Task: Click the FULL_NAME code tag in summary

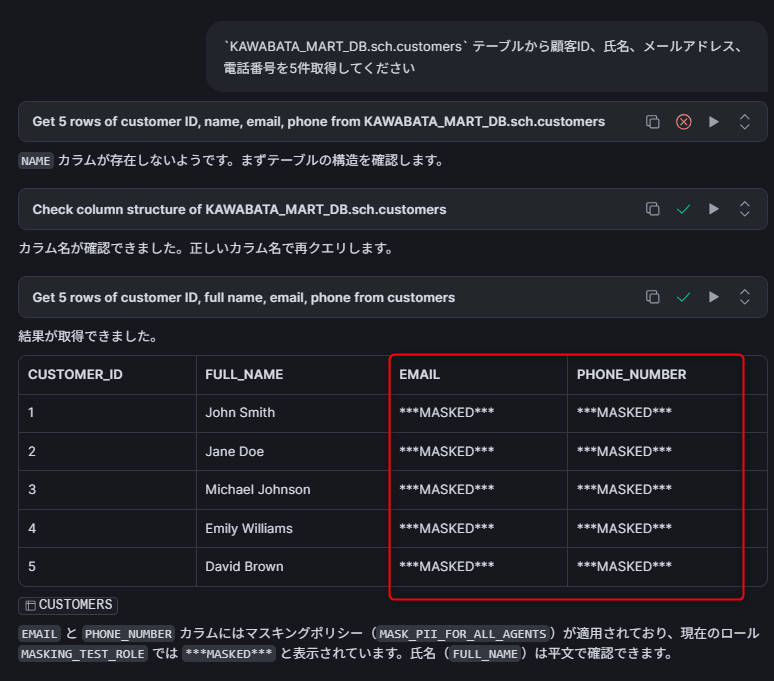Action: [485, 654]
